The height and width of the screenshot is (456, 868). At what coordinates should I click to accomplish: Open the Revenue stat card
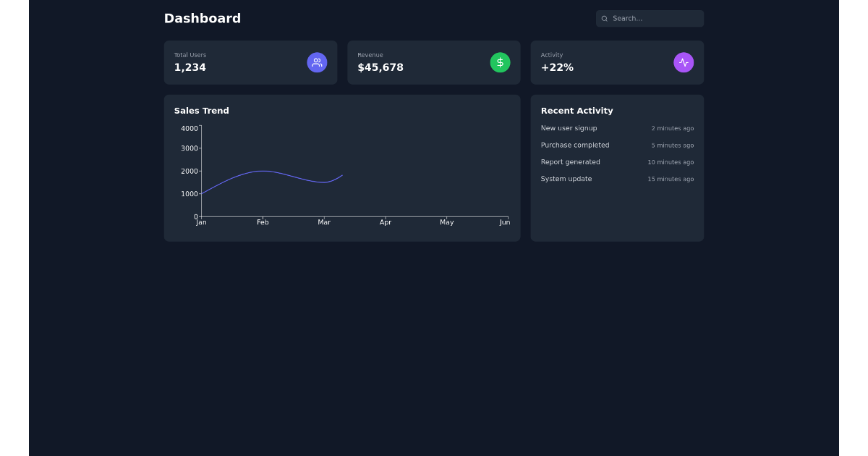(x=420, y=62)
